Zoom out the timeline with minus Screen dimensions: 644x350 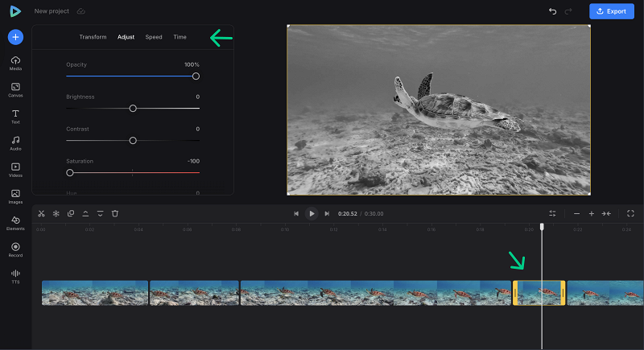pyautogui.click(x=576, y=213)
